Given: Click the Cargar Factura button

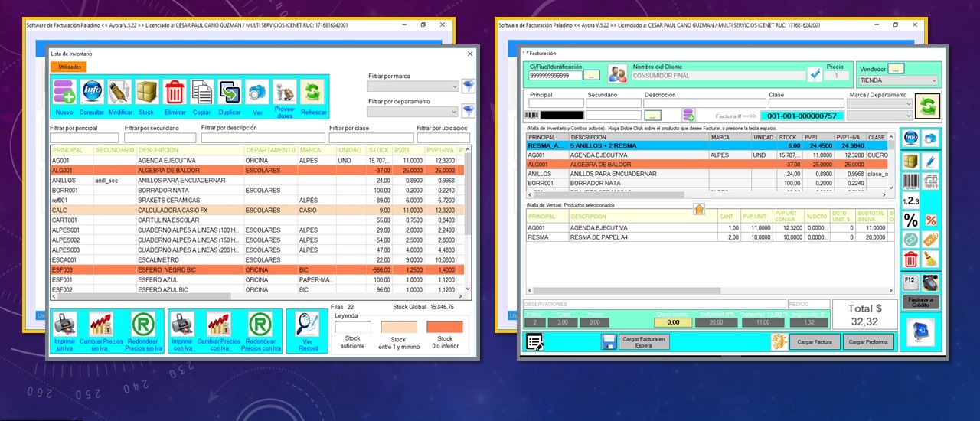Looking at the screenshot, I should tap(814, 342).
